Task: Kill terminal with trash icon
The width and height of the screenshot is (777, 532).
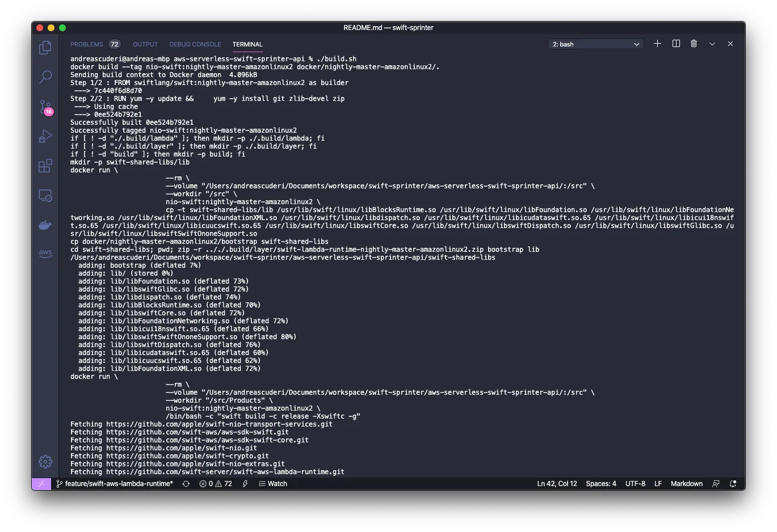Action: pyautogui.click(x=694, y=44)
